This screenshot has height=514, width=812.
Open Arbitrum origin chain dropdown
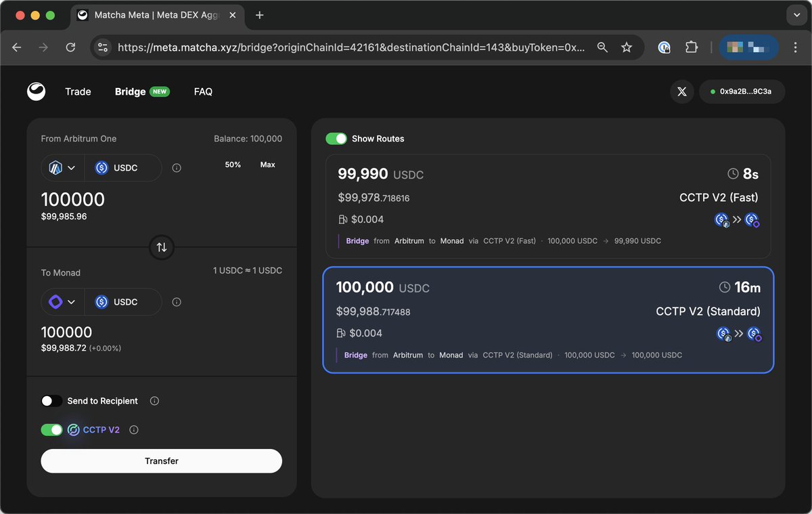click(63, 168)
